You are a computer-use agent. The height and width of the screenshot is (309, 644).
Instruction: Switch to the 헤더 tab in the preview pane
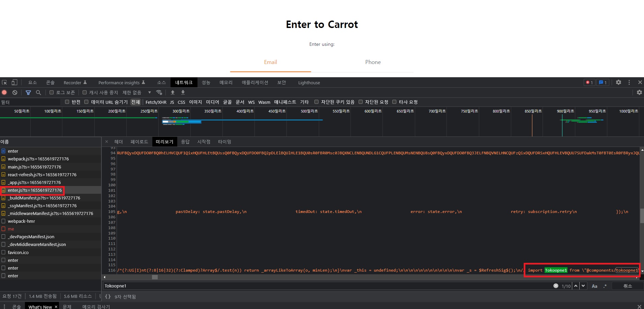tap(119, 142)
